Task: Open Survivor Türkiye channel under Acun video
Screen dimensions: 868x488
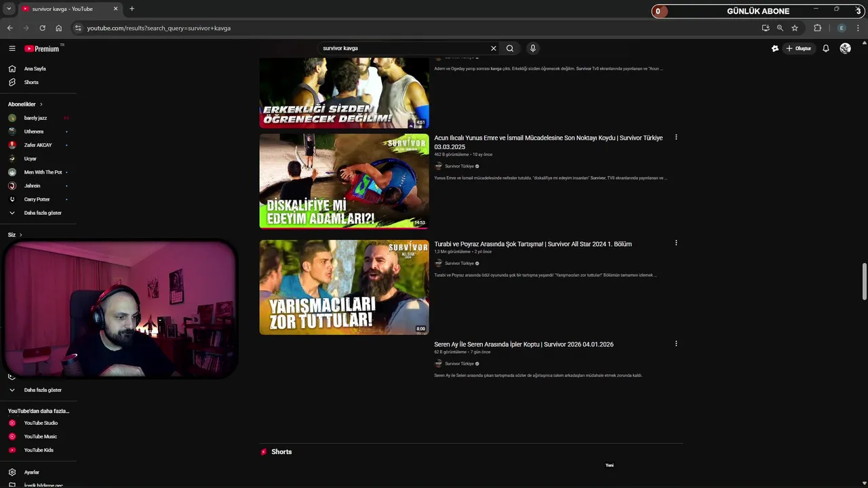Action: (x=459, y=166)
